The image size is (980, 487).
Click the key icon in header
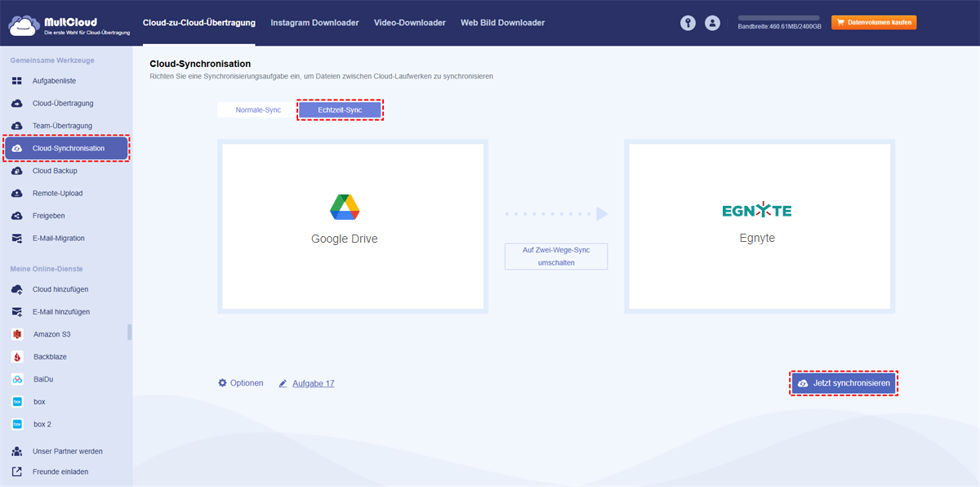pyautogui.click(x=688, y=23)
